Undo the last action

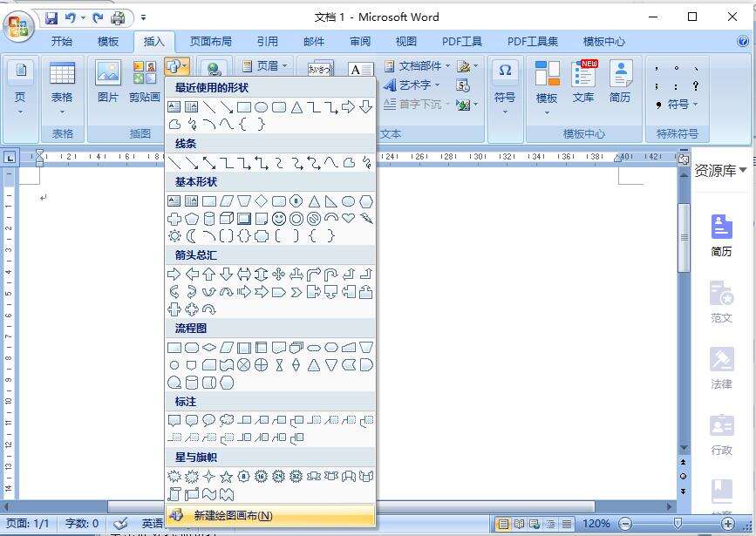pyautogui.click(x=71, y=18)
